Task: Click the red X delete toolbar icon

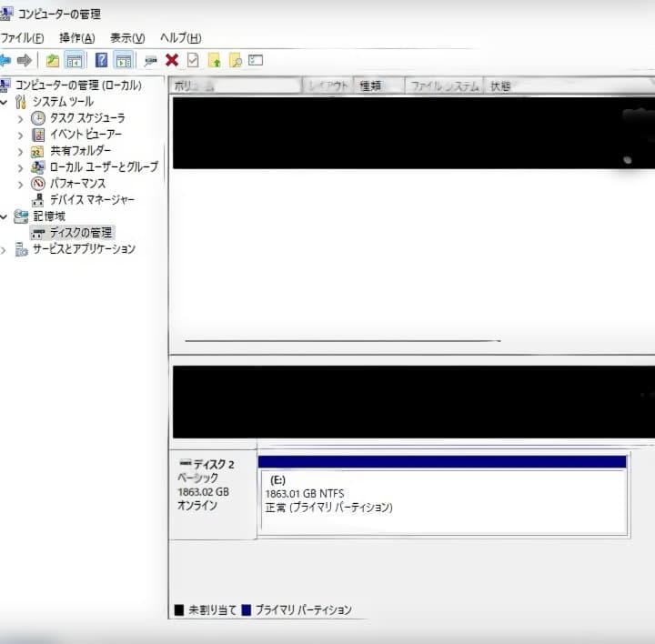Action: pyautogui.click(x=171, y=60)
